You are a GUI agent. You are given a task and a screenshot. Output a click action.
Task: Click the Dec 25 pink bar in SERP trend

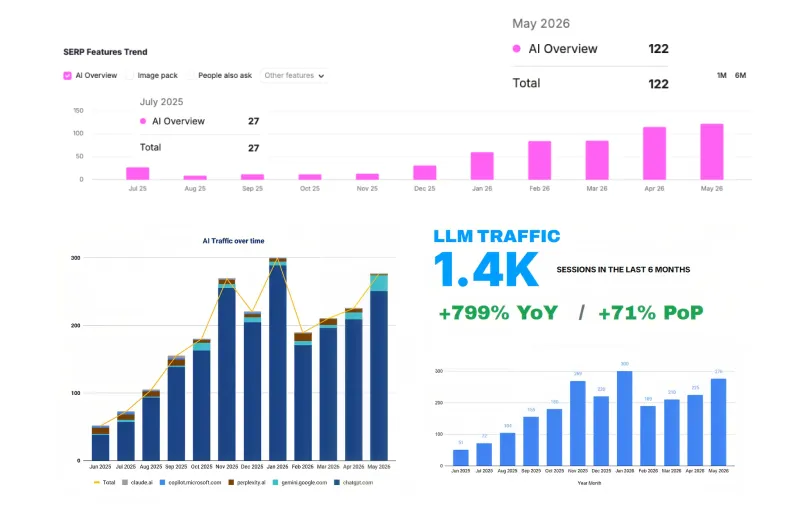(x=425, y=173)
